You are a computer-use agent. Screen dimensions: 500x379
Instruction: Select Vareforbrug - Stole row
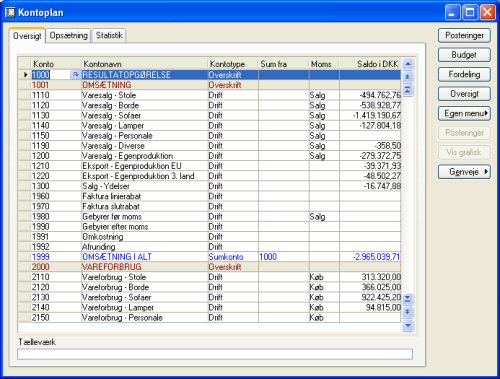point(210,277)
